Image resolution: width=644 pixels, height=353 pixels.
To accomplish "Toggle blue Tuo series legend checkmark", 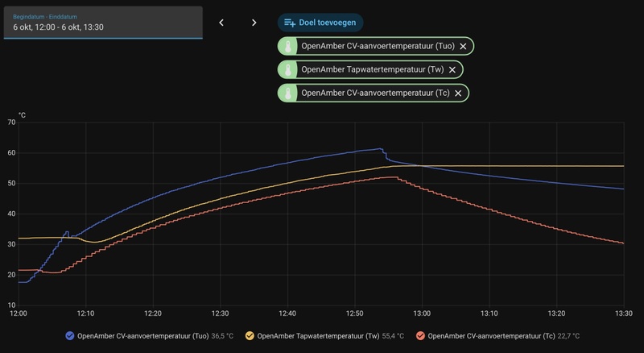I will click(x=70, y=336).
